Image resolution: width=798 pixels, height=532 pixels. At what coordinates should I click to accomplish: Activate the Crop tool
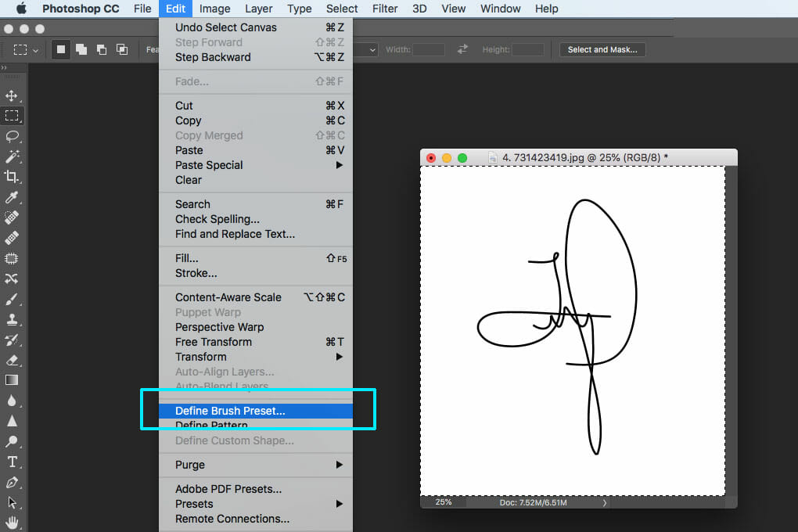pyautogui.click(x=12, y=177)
